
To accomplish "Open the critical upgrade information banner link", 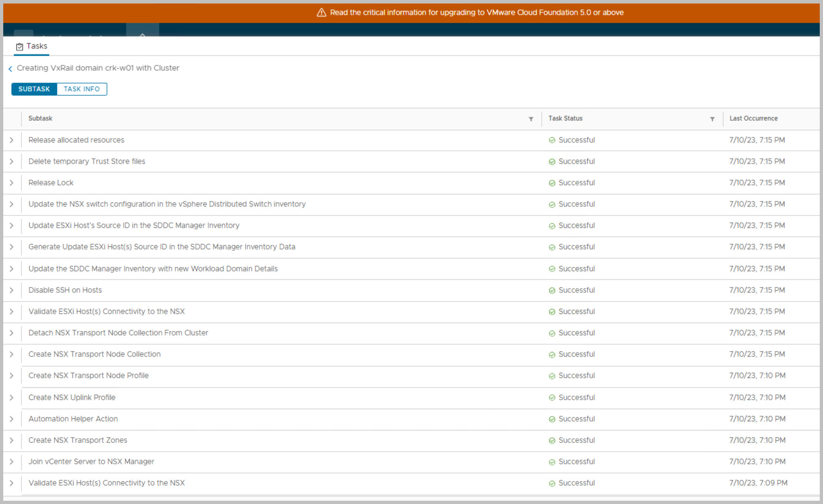I will 476,13.
